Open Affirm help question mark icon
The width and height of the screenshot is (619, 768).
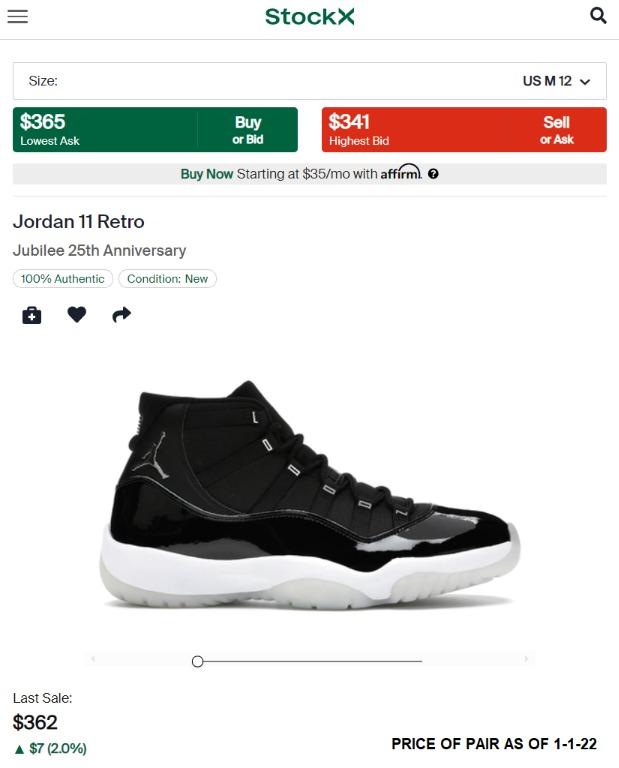pos(433,174)
